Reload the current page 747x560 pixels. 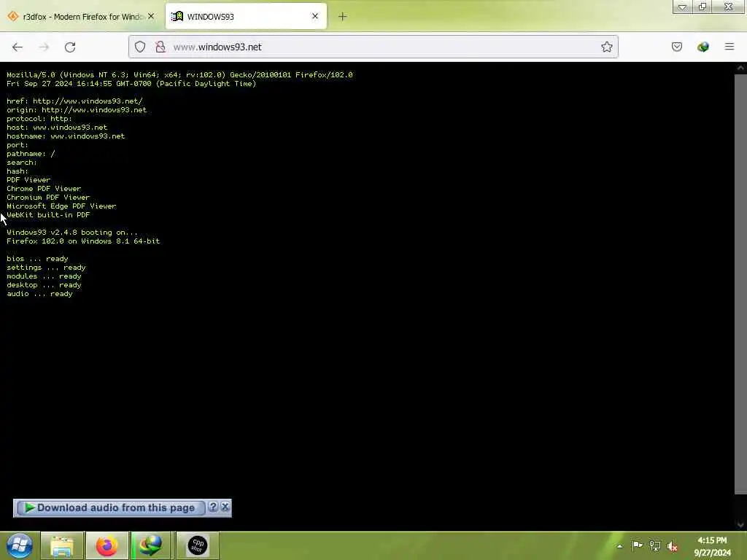(70, 47)
